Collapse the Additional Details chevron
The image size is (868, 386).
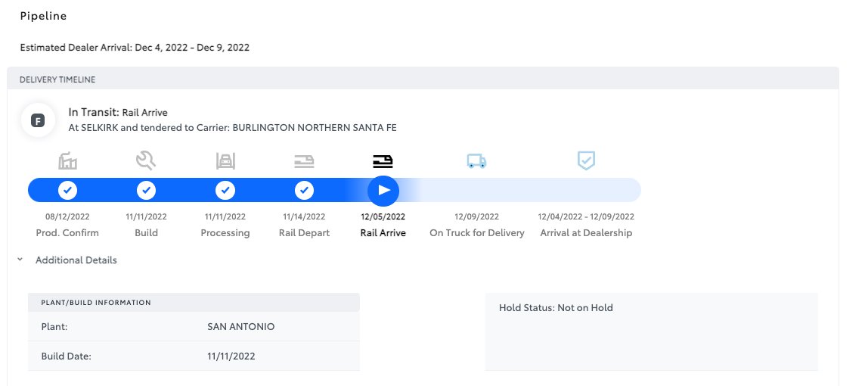pos(20,259)
